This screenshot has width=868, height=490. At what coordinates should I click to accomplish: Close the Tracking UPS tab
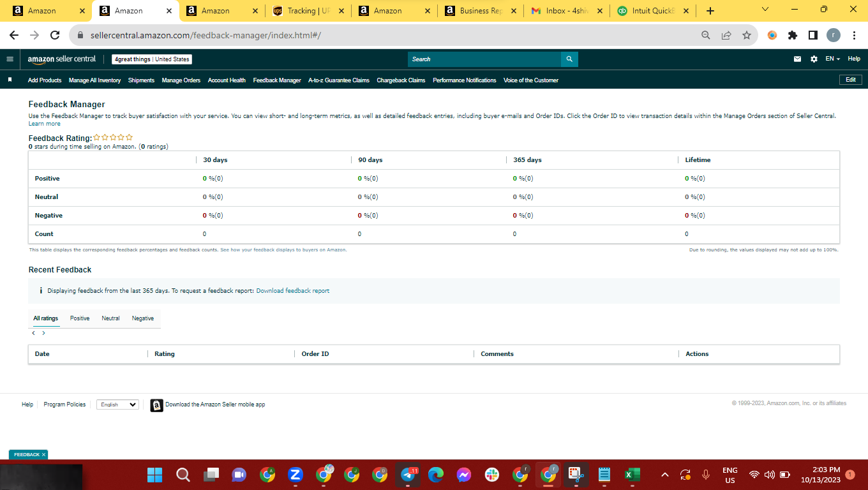341,11
